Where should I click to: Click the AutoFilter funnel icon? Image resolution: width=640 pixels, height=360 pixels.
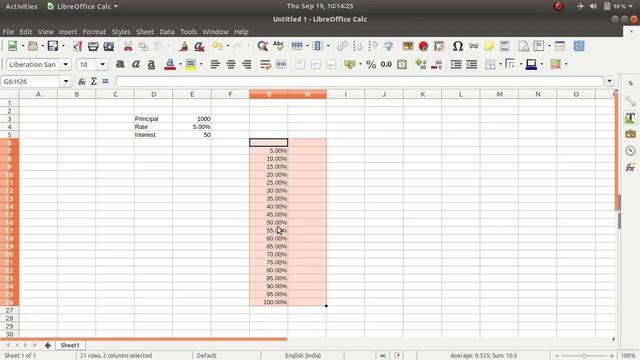pyautogui.click(x=389, y=46)
